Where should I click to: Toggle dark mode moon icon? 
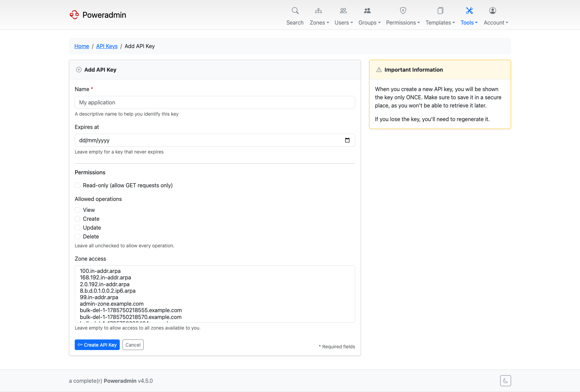tap(506, 381)
